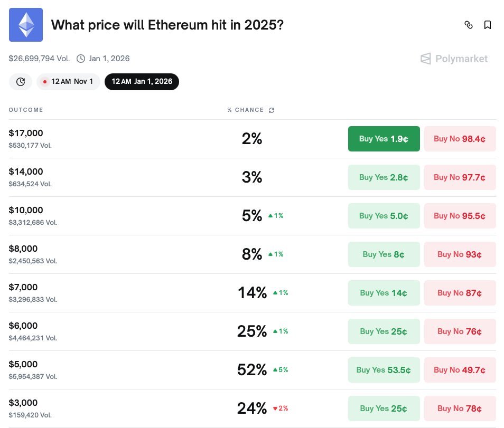This screenshot has width=504, height=428.
Task: Click the Ethereum market logo
Action: point(25,24)
